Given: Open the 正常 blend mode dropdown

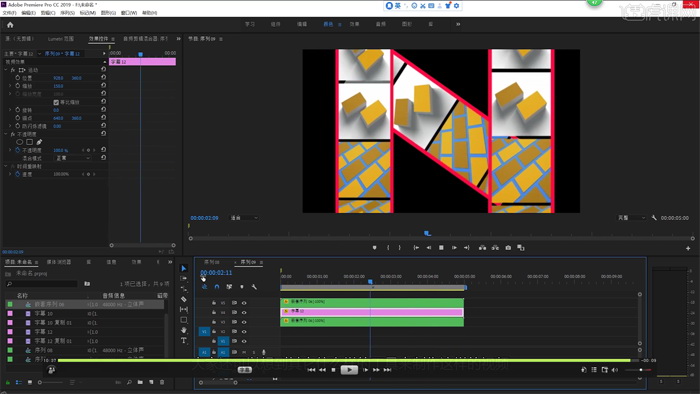Looking at the screenshot, I should click(x=72, y=158).
